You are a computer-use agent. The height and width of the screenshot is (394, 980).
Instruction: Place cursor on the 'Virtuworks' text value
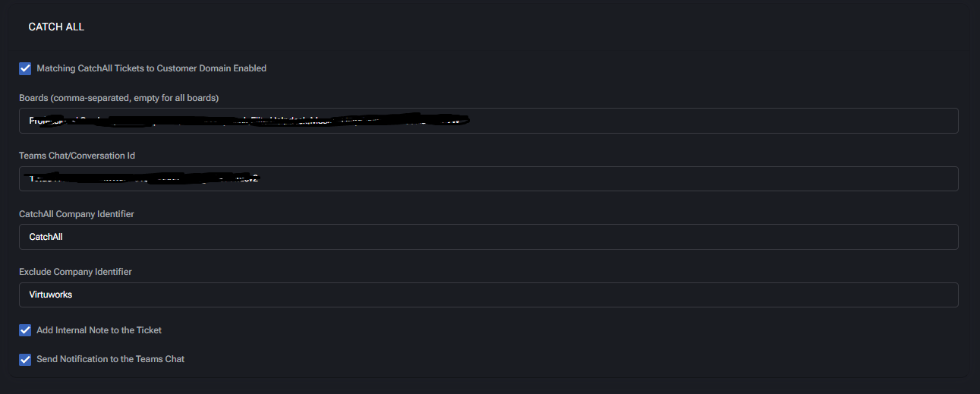tap(50, 295)
